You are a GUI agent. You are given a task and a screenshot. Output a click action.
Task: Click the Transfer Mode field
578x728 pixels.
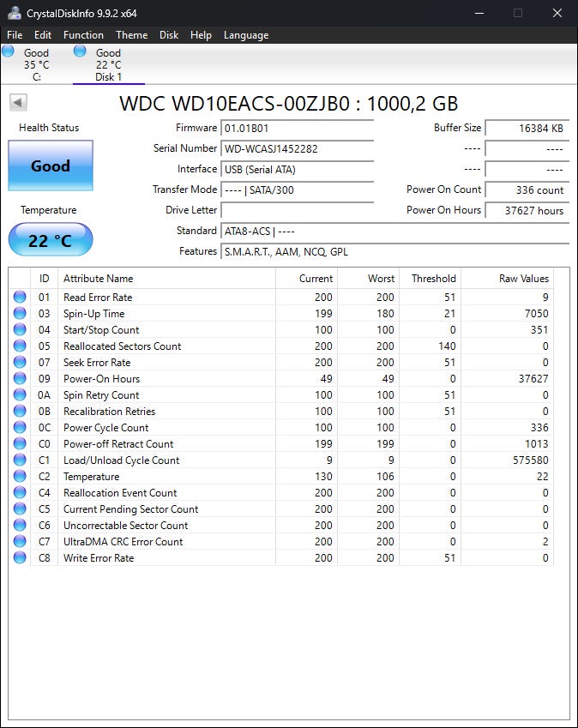pyautogui.click(x=297, y=190)
